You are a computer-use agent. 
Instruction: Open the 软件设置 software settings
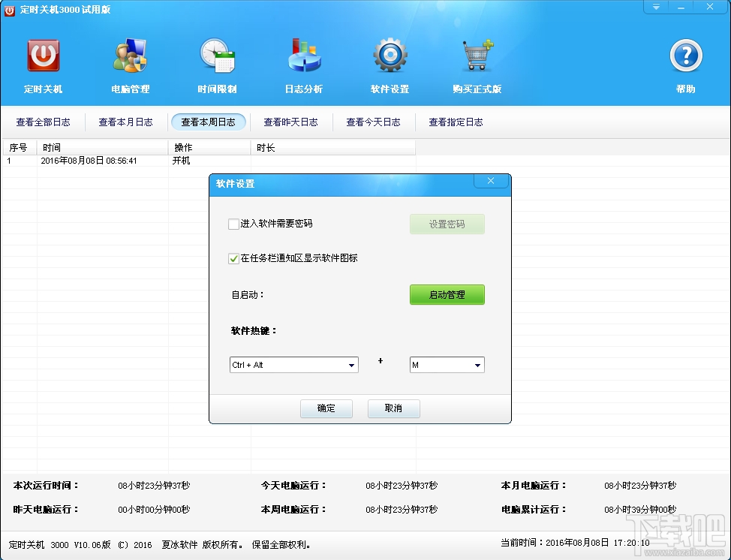point(390,54)
